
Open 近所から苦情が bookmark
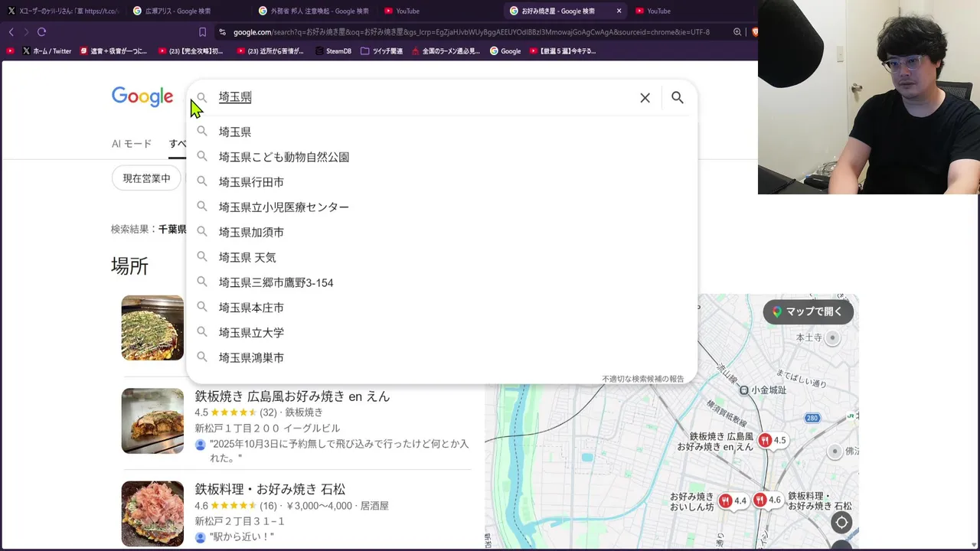pos(270,51)
